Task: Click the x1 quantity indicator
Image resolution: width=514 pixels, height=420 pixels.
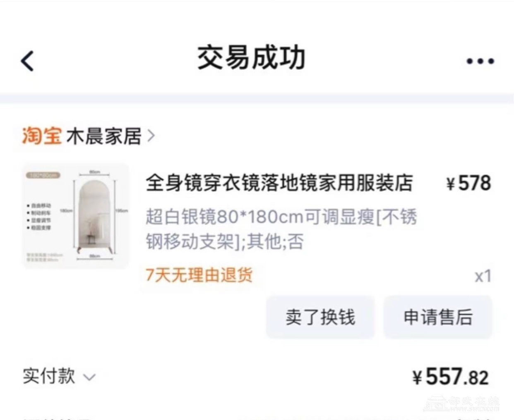Action: [483, 276]
